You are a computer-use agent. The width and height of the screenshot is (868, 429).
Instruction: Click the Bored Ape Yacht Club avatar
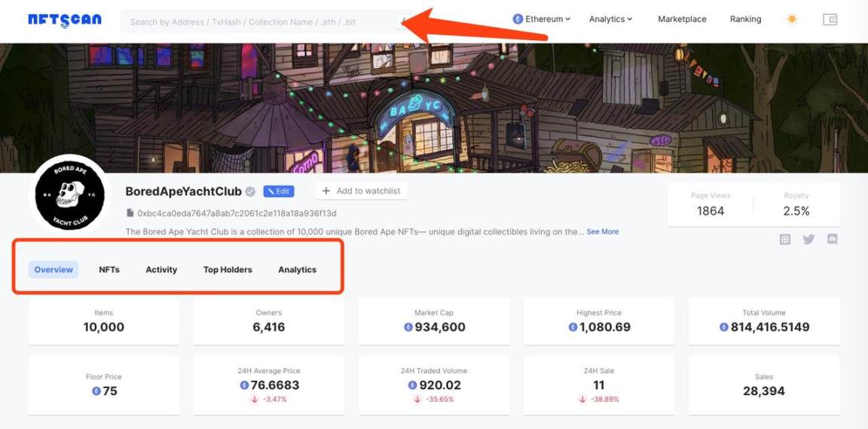69,194
